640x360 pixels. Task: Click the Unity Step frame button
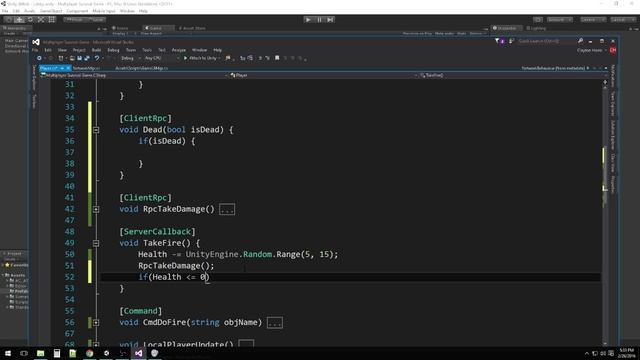click(x=330, y=20)
